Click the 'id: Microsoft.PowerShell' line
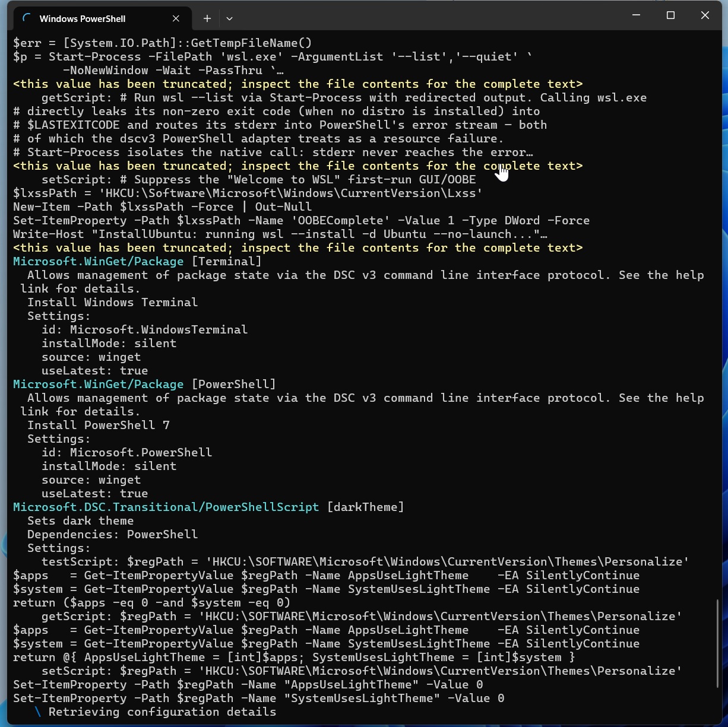 [126, 452]
